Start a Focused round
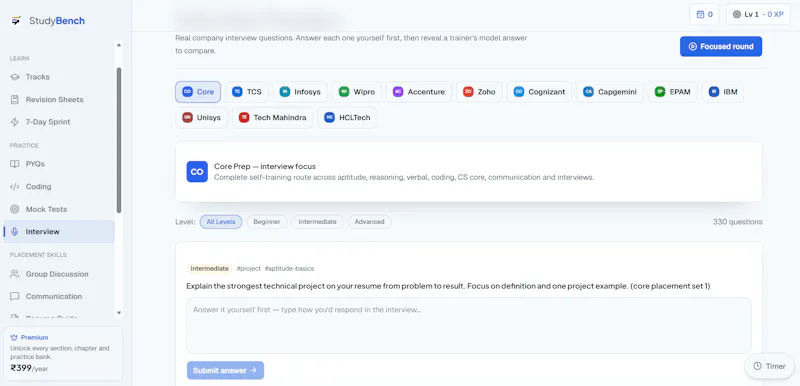 pyautogui.click(x=721, y=46)
